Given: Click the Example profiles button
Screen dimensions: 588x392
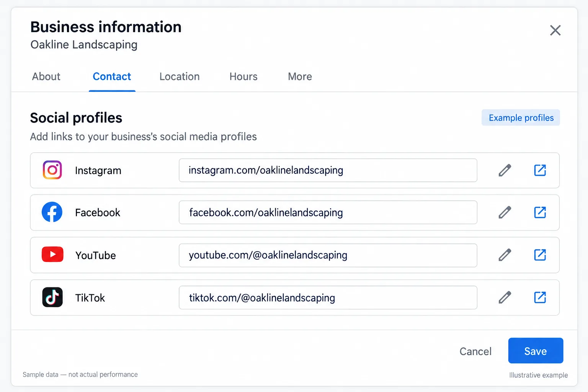Looking at the screenshot, I should [x=521, y=118].
